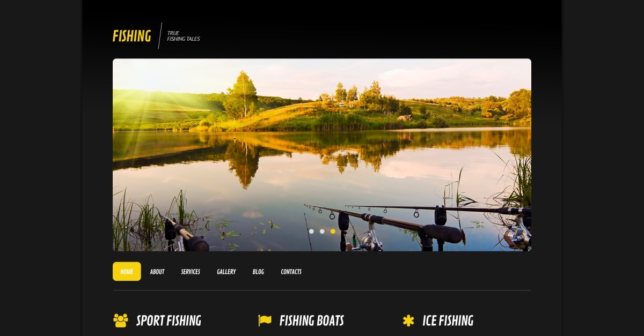Open the Services menu item

[x=191, y=272]
